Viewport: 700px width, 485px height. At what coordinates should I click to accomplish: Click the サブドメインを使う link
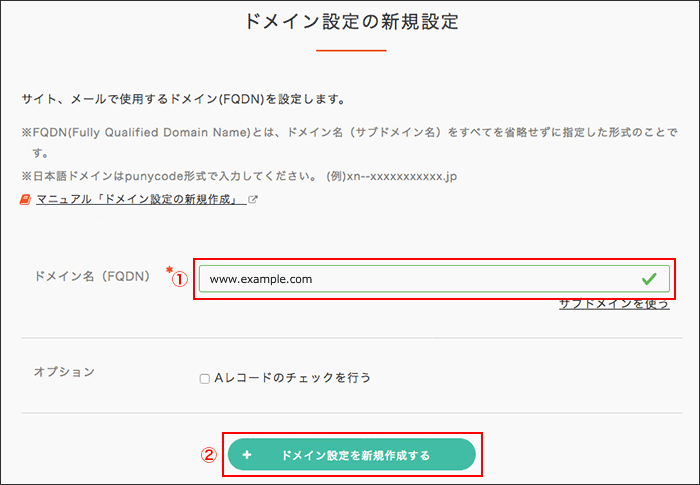[x=614, y=304]
